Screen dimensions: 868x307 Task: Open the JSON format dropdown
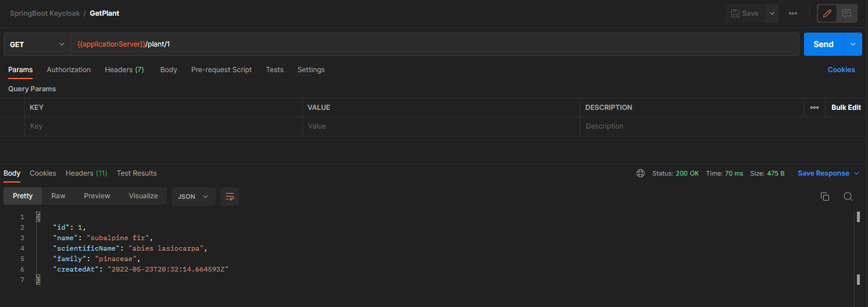[193, 197]
